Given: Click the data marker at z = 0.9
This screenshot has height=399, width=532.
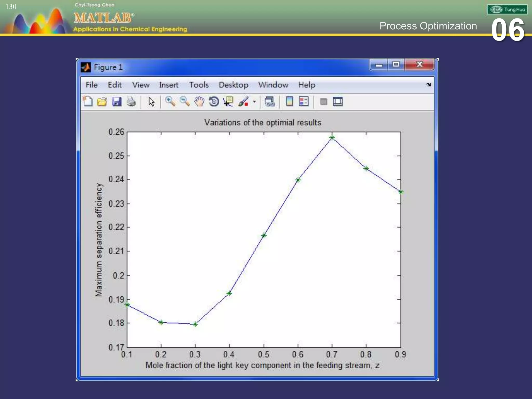Looking at the screenshot, I should (401, 192).
